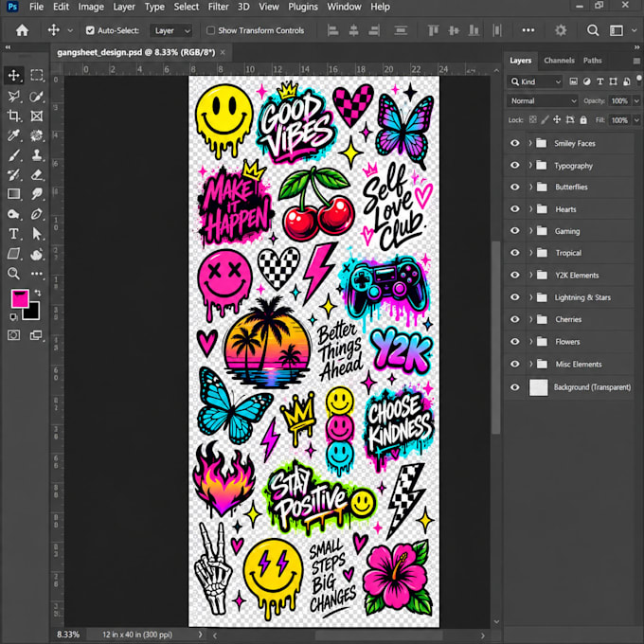Expand the Tropical layer group
The width and height of the screenshot is (644, 644).
pyautogui.click(x=530, y=253)
